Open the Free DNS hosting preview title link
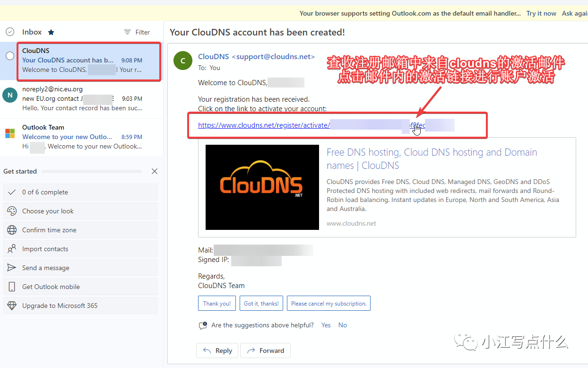The image size is (588, 368). [432, 159]
